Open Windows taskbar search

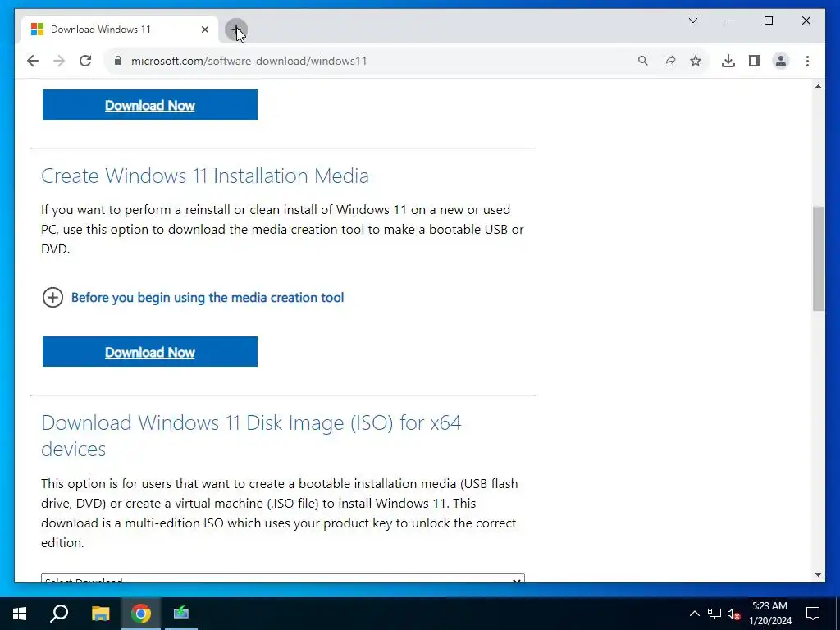(59, 614)
